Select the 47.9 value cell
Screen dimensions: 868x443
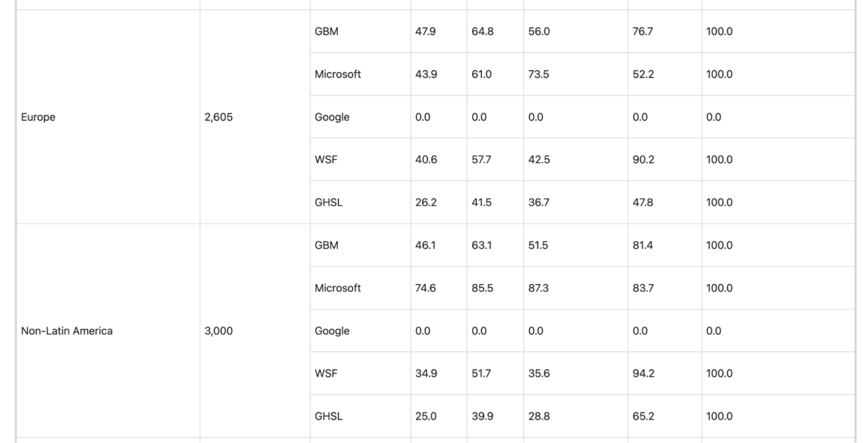coord(425,31)
